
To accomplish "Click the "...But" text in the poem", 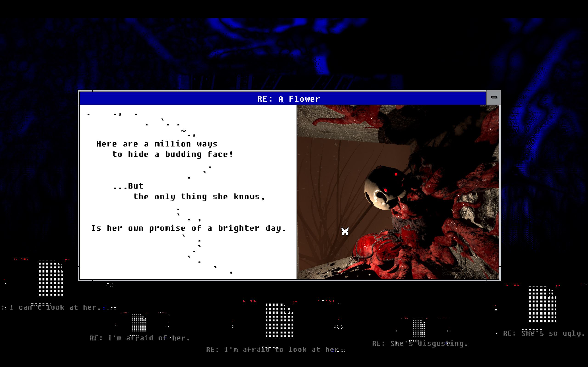I will 128,186.
